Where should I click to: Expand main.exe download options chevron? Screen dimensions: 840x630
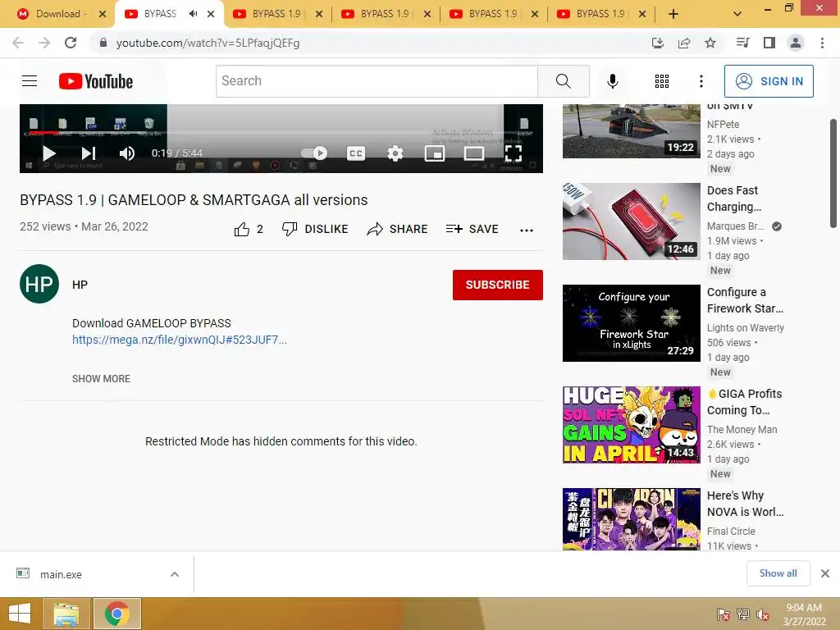click(x=175, y=574)
